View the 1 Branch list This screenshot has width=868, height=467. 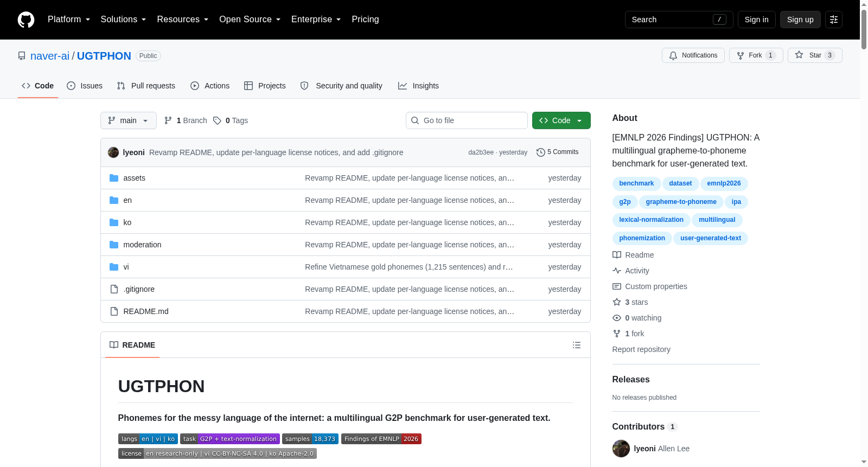pos(186,120)
